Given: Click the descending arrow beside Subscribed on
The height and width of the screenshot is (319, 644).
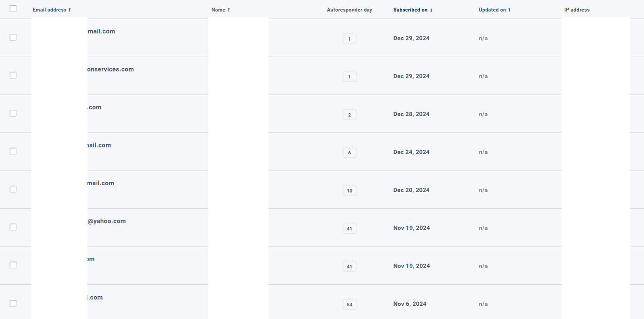Looking at the screenshot, I should (x=431, y=10).
